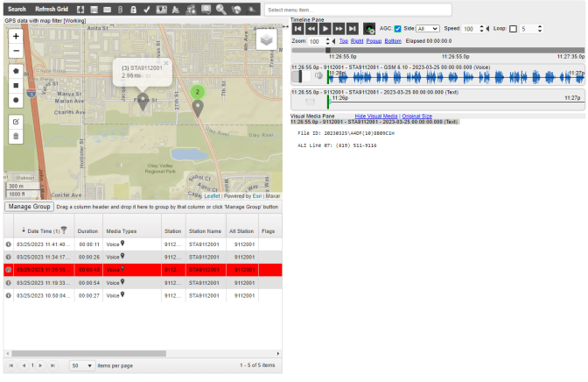The width and height of the screenshot is (588, 382).
Task: Click the fast forward playback button
Action: 339,29
